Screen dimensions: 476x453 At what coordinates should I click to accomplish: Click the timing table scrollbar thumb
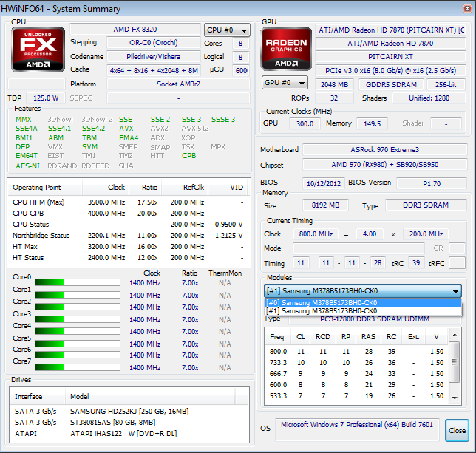point(454,361)
